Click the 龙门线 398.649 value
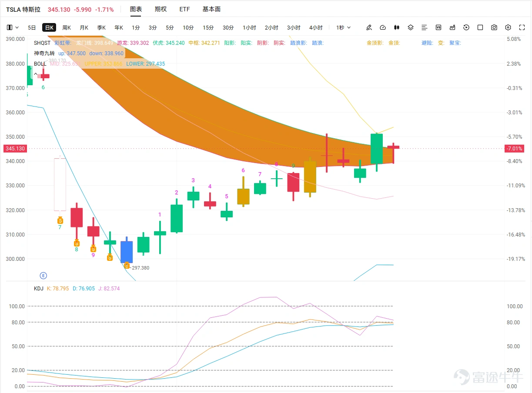Image resolution: width=532 pixels, height=393 pixels. (x=94, y=43)
